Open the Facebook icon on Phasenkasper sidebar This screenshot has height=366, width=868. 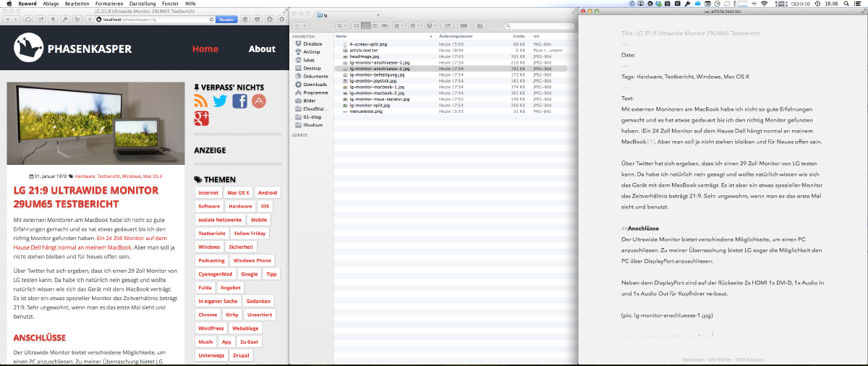[x=239, y=101]
